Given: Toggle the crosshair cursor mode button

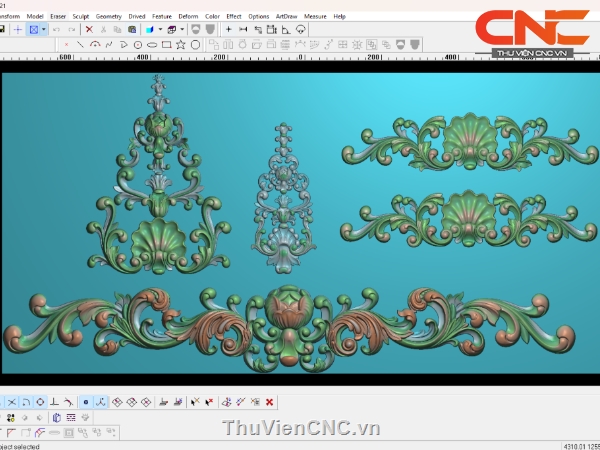Looking at the screenshot, I should click(x=17, y=30).
